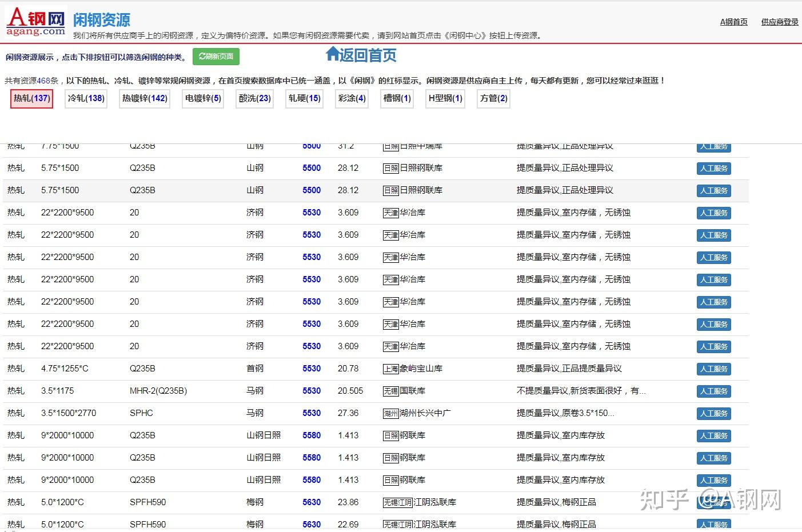This screenshot has height=532, width=802.
Task: Click the 首钢 manufacturer cell
Action: point(255,369)
